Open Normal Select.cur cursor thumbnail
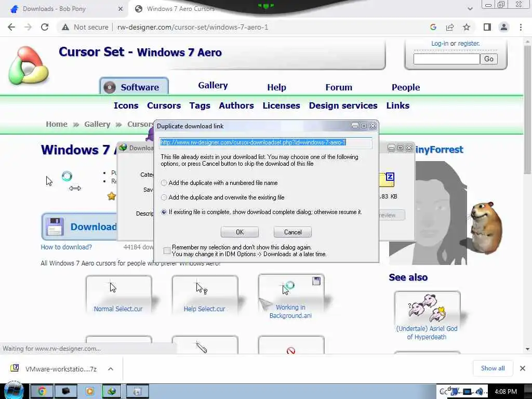Viewport: 532px width, 399px height. (118, 295)
